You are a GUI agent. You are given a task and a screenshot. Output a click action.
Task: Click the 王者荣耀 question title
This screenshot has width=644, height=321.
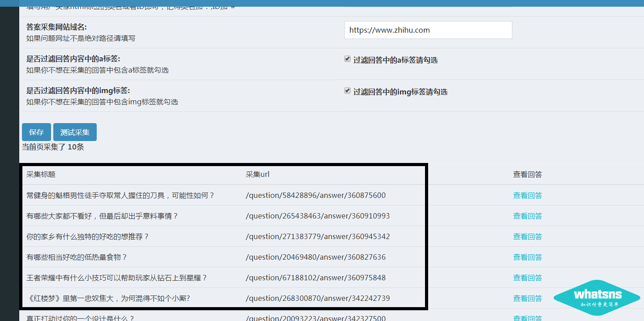pyautogui.click(x=117, y=278)
